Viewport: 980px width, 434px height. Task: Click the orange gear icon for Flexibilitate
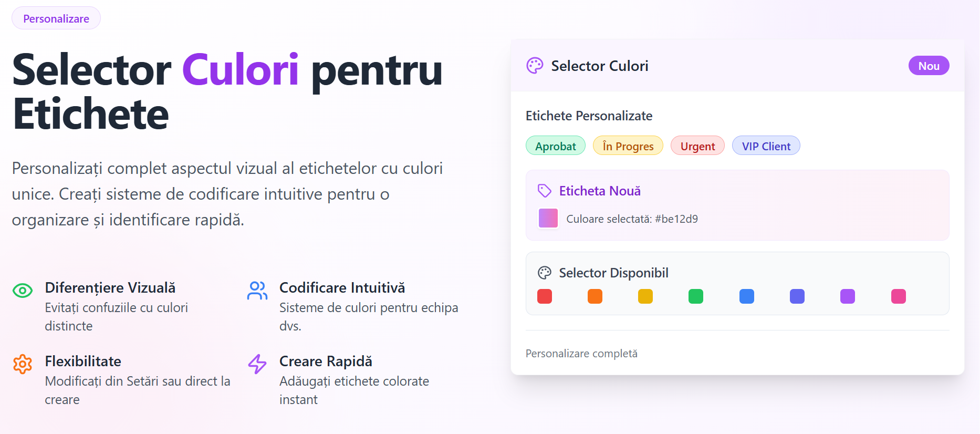pos(23,364)
